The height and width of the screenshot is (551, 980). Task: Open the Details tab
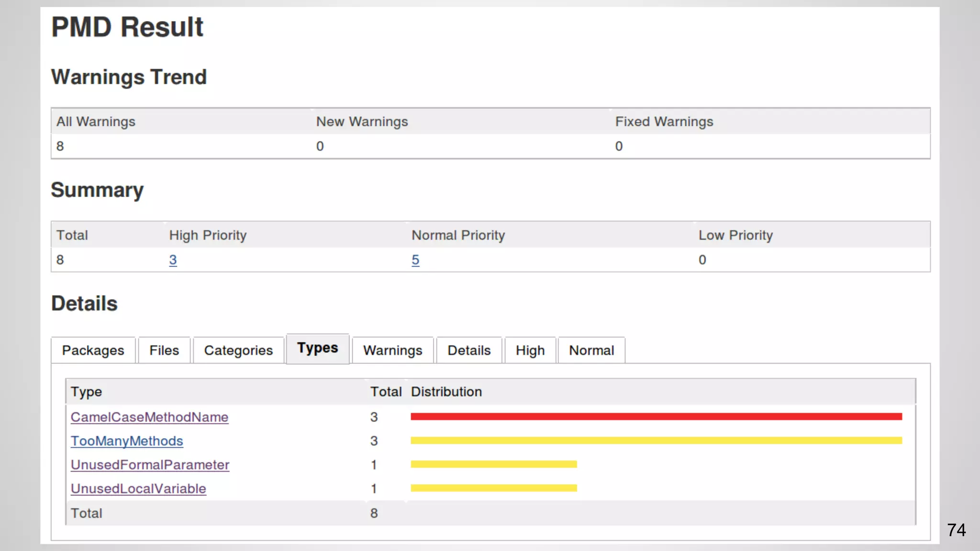coord(469,351)
